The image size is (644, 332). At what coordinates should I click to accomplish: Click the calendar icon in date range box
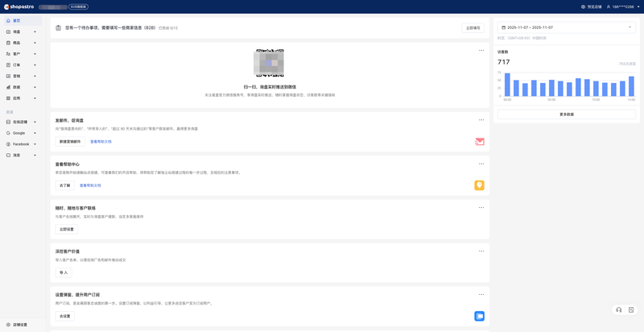pyautogui.click(x=504, y=27)
